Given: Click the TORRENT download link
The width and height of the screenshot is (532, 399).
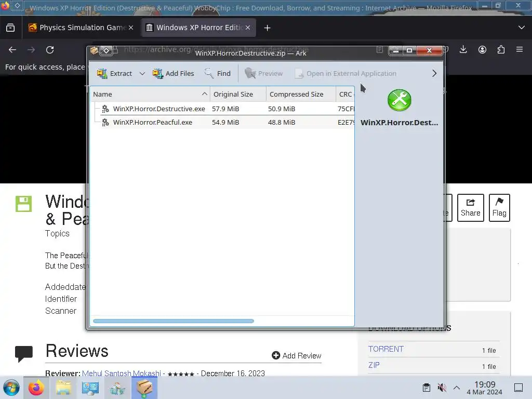Looking at the screenshot, I should pos(386,349).
